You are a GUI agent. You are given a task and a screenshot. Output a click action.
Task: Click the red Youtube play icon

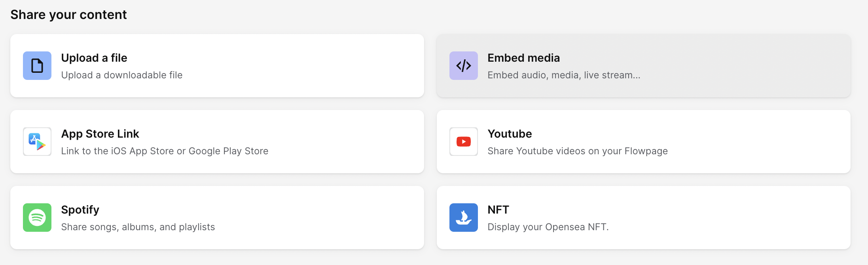coord(463,142)
